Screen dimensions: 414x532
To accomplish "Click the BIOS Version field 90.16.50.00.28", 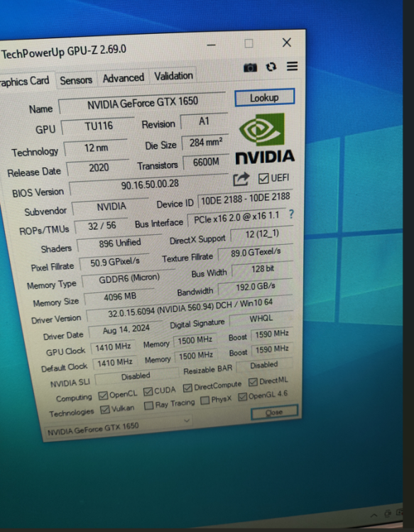I will [149, 184].
